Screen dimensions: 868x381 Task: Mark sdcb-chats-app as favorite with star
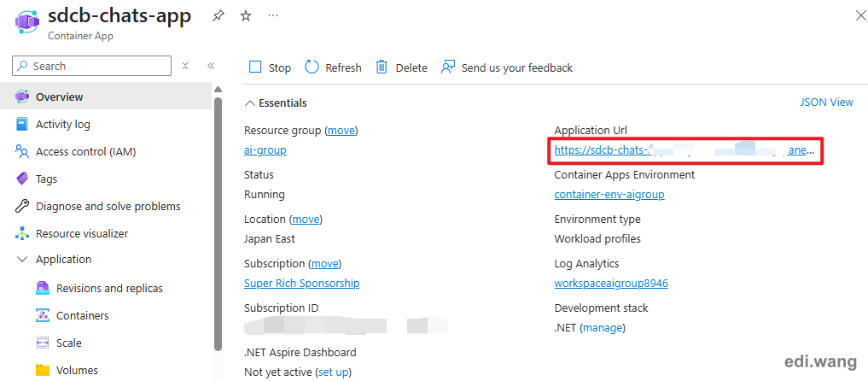[x=246, y=16]
